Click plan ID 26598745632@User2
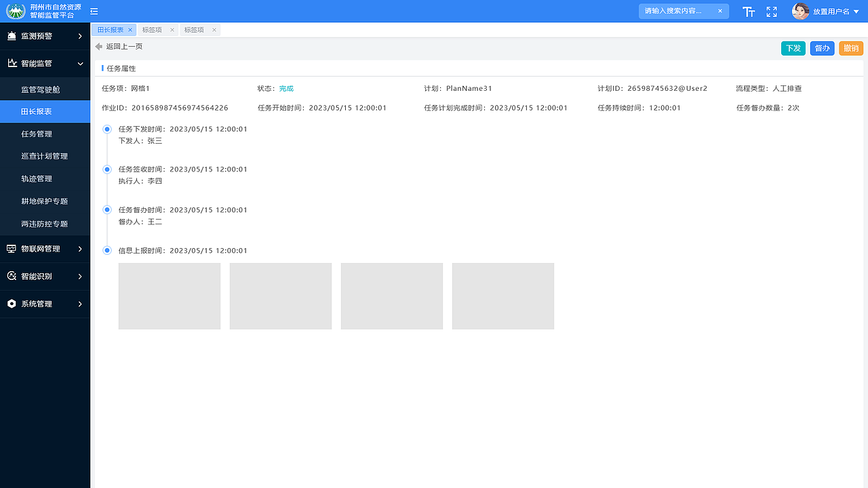The width and height of the screenshot is (868, 488). (667, 89)
